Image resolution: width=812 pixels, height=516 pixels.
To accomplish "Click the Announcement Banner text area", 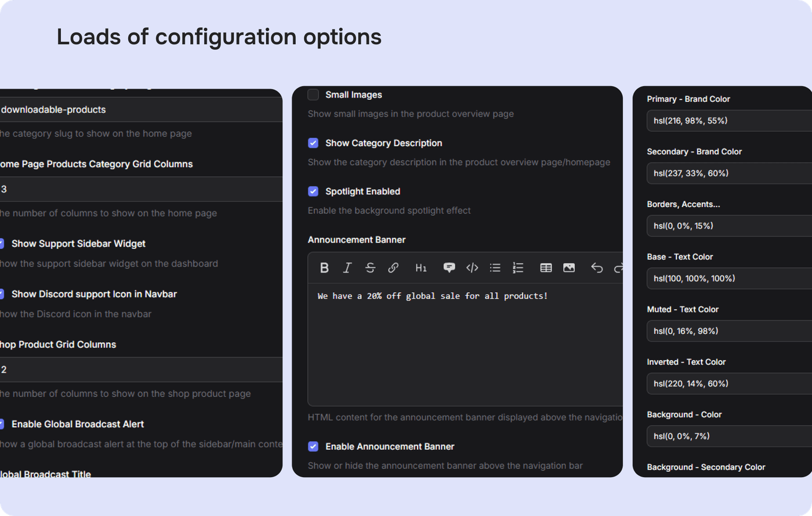I will [x=464, y=348].
